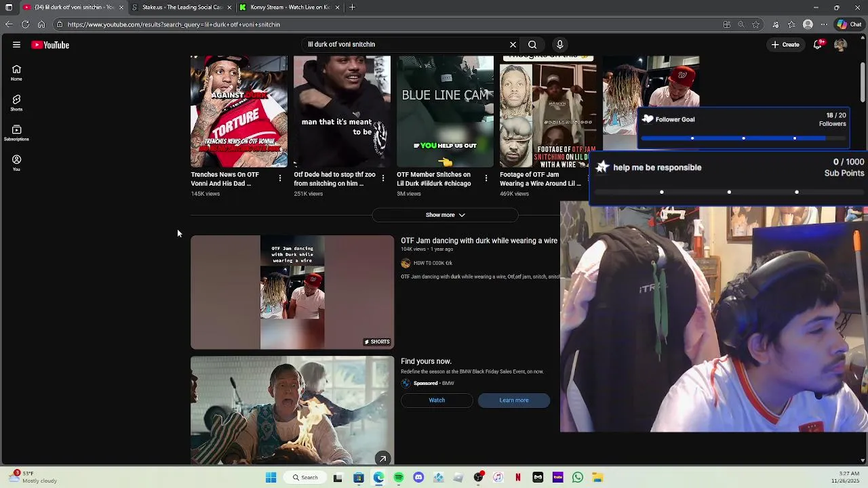868x488 pixels.
Task: Click Watch on the BMW ad
Action: coord(437,401)
